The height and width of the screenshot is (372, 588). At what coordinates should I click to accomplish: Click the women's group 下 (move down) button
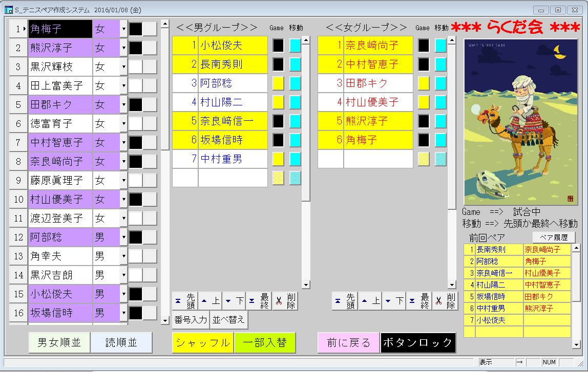tap(394, 301)
